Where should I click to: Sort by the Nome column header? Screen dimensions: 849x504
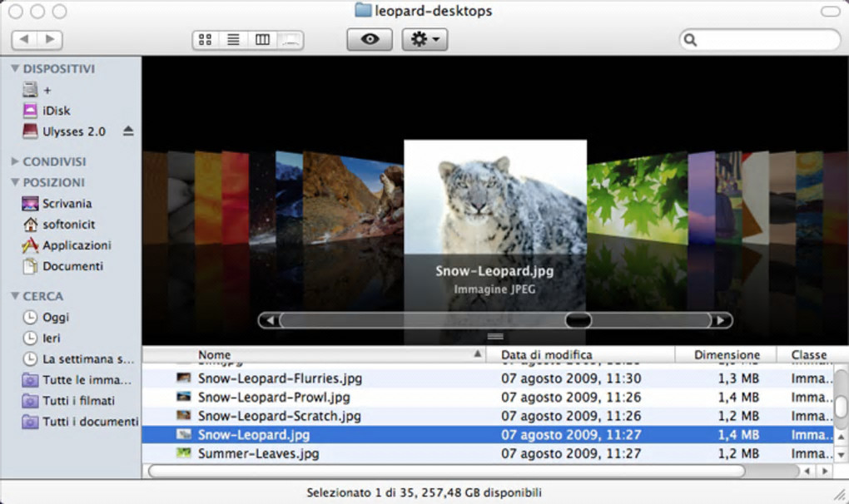click(x=314, y=355)
